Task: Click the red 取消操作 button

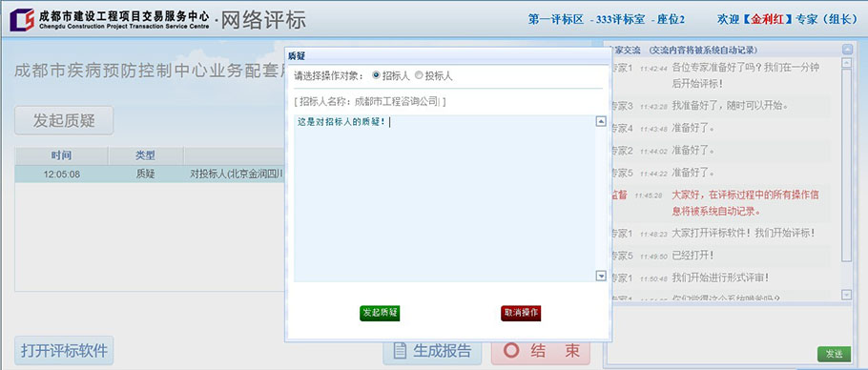Action: [521, 313]
